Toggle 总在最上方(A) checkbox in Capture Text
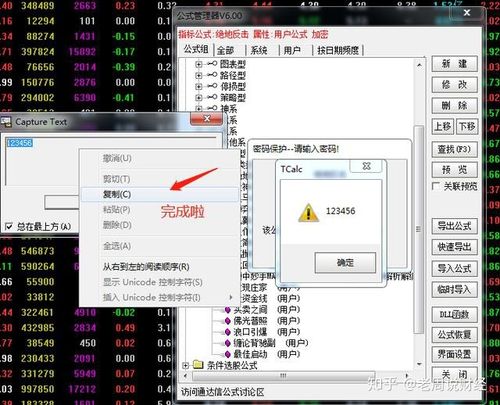This screenshot has height=405, width=500. pyautogui.click(x=9, y=227)
